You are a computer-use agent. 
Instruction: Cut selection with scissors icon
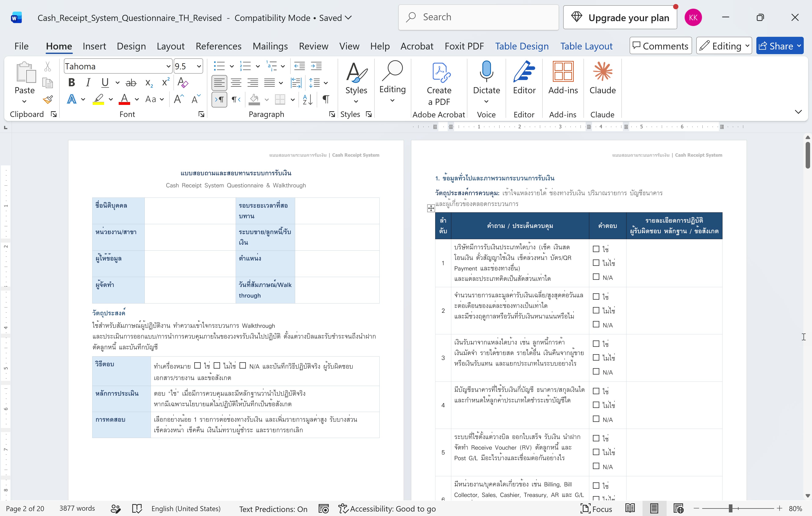(x=48, y=66)
